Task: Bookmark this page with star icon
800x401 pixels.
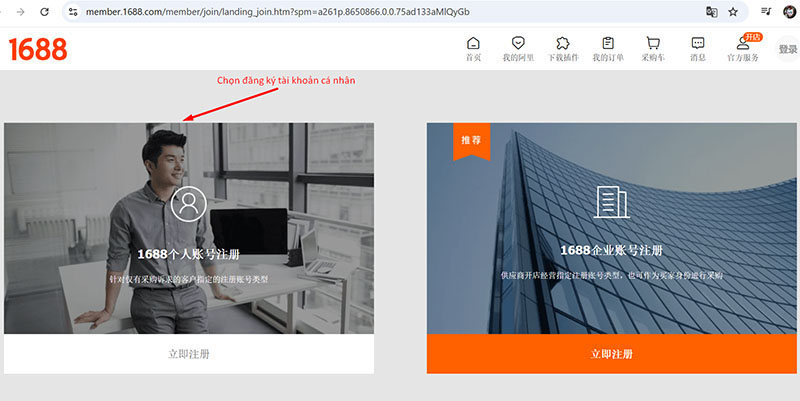Action: (x=733, y=12)
